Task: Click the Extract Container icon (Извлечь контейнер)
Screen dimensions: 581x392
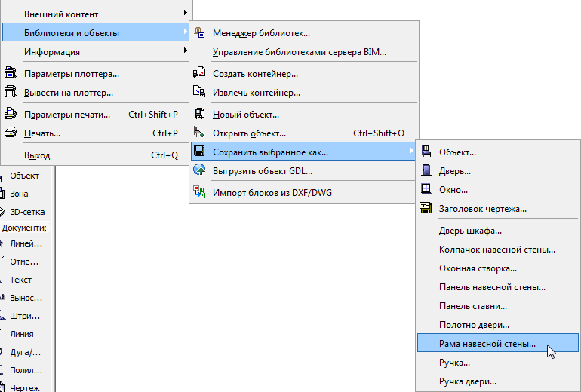Action: 199,92
